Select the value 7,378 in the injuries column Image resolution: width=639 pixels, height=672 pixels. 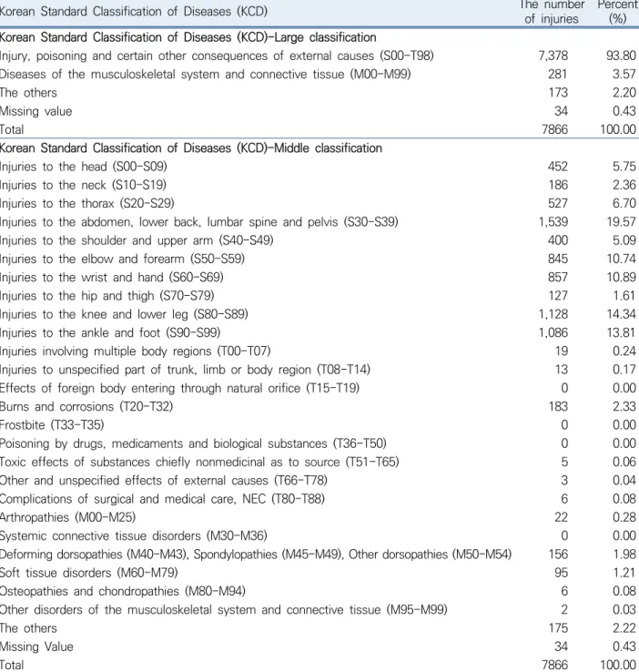click(x=553, y=56)
